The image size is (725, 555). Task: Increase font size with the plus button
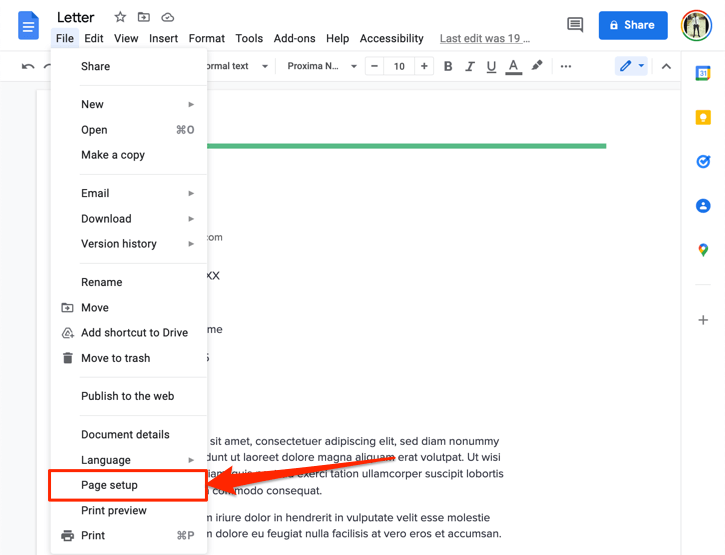pos(424,66)
